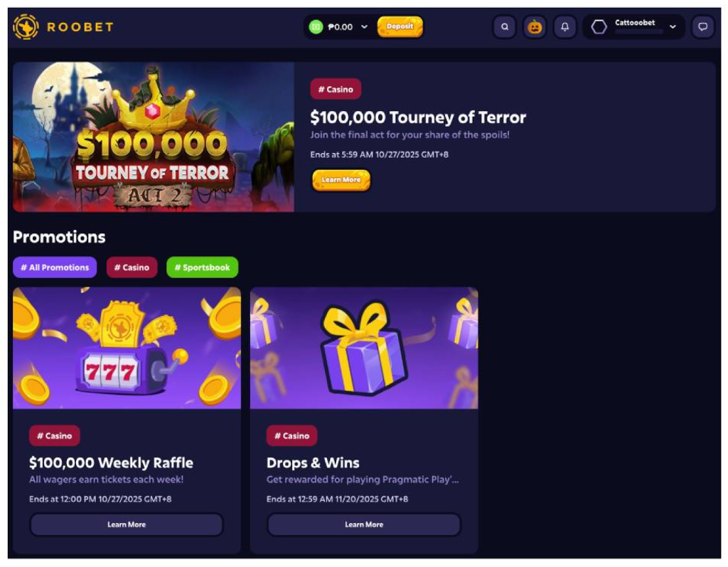Click the ROOBET wordmark text

pyautogui.click(x=80, y=27)
